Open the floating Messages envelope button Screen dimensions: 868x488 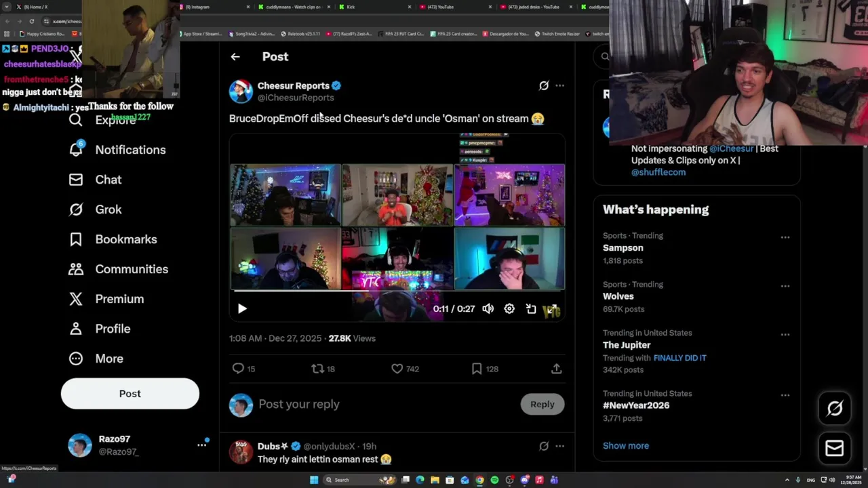pos(835,448)
